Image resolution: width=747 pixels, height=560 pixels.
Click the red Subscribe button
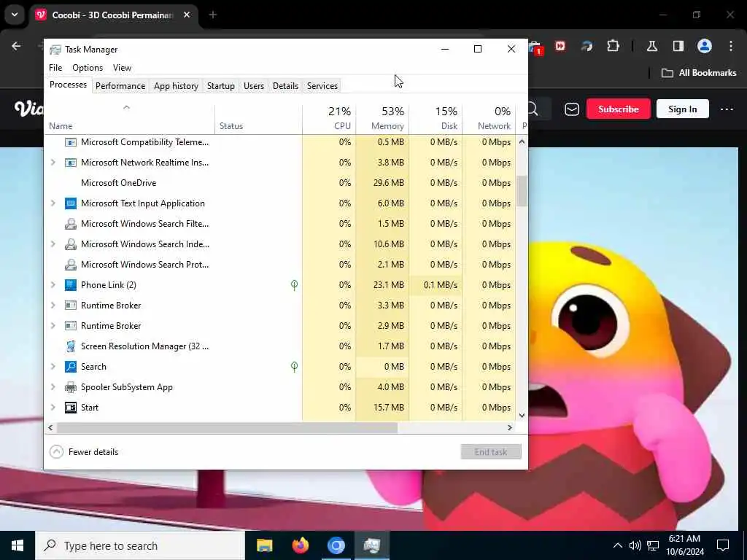click(x=619, y=109)
